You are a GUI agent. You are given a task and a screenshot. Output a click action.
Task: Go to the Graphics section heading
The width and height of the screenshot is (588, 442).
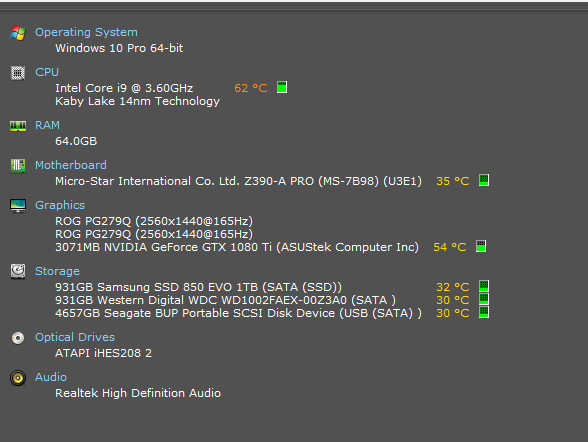pyautogui.click(x=60, y=205)
